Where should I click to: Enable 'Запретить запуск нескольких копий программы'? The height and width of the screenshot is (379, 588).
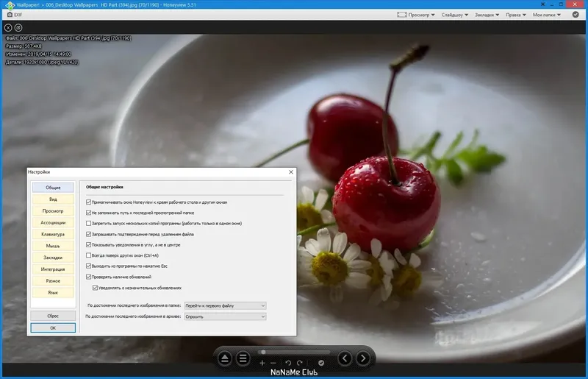pyautogui.click(x=88, y=223)
